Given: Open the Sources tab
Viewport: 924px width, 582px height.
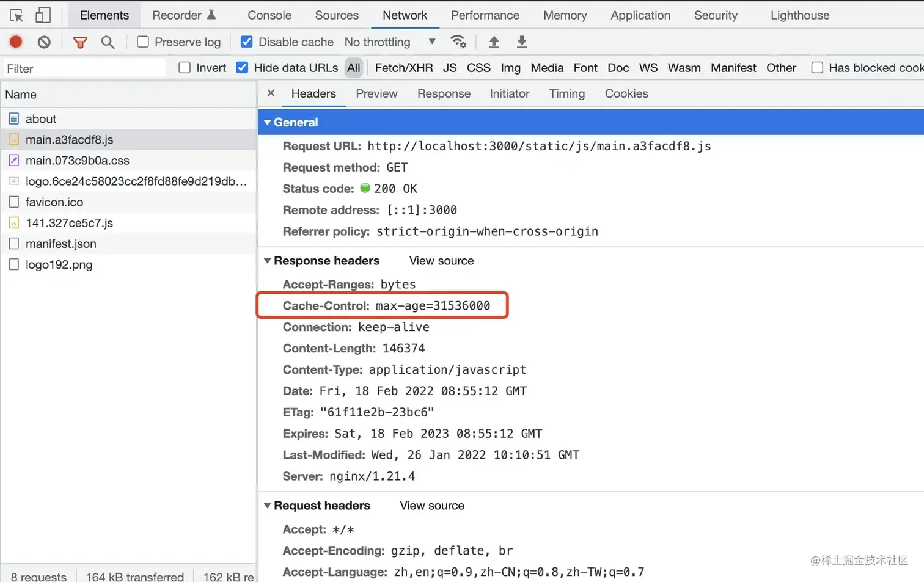Looking at the screenshot, I should tap(337, 15).
